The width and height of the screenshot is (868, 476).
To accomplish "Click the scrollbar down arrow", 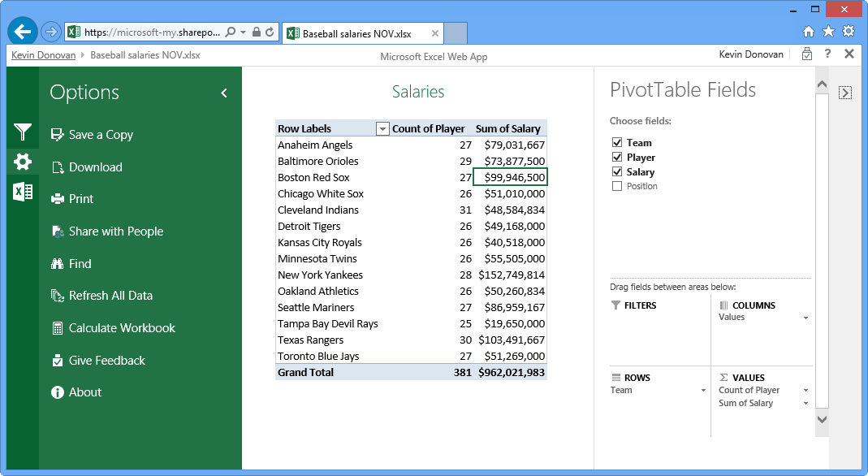I will (x=822, y=420).
